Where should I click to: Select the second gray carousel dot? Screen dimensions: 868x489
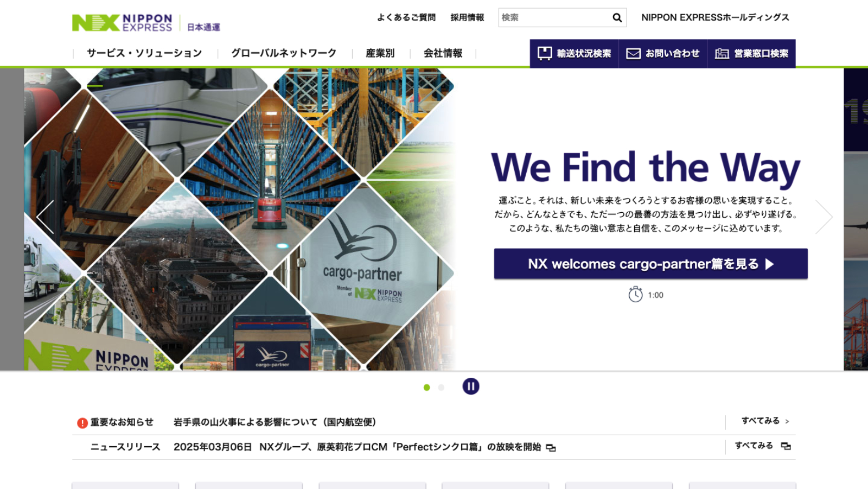click(442, 388)
